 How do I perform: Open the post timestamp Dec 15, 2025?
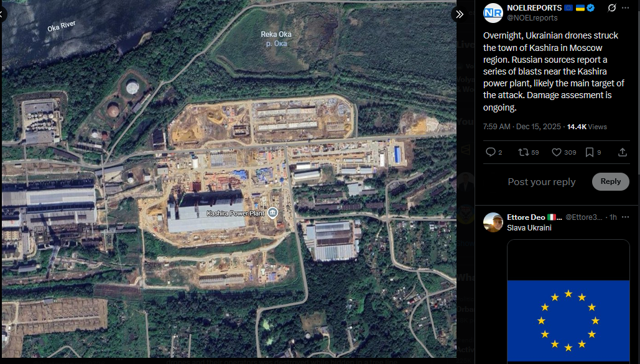522,127
